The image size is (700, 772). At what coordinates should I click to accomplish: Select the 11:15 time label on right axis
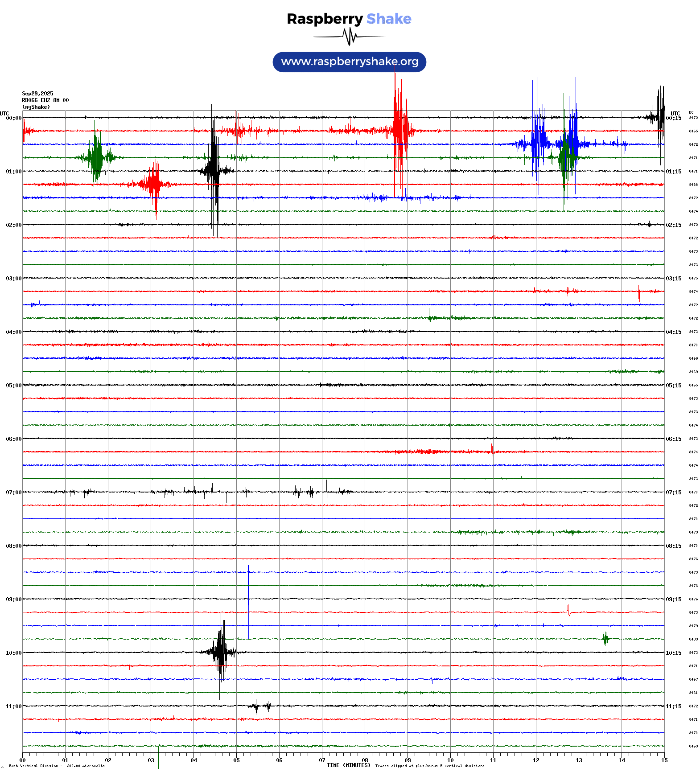(673, 706)
